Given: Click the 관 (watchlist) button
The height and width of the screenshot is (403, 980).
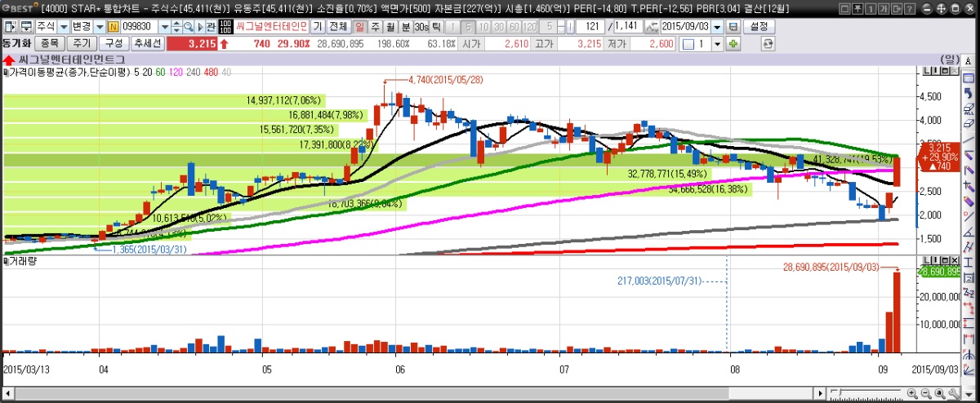Looking at the screenshot, I should click(x=211, y=26).
